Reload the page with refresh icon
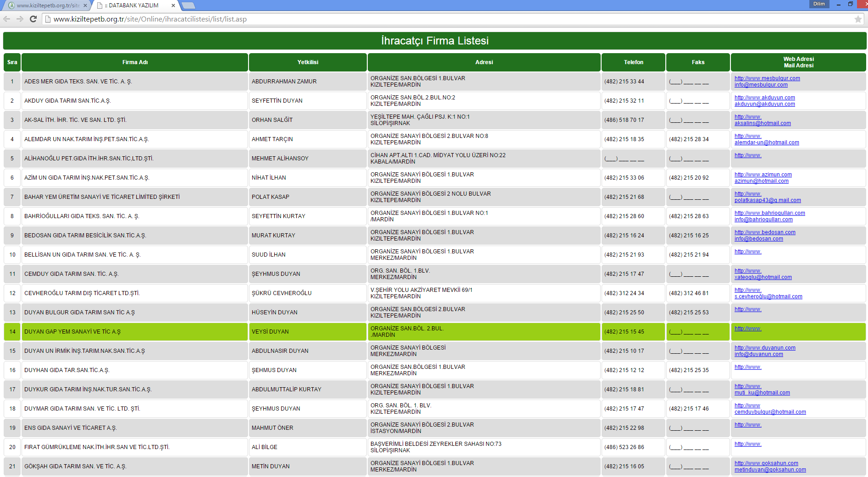Screen dimensions: 868x477 [33, 19]
